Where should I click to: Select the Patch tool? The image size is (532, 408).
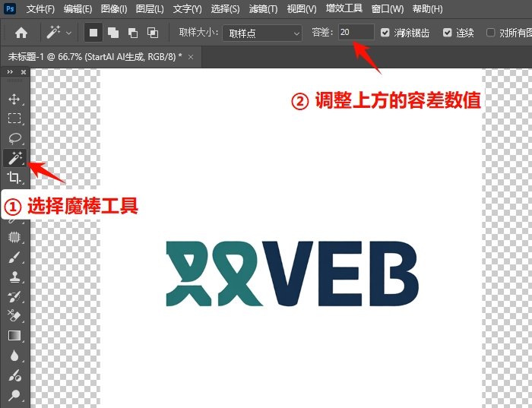point(14,237)
